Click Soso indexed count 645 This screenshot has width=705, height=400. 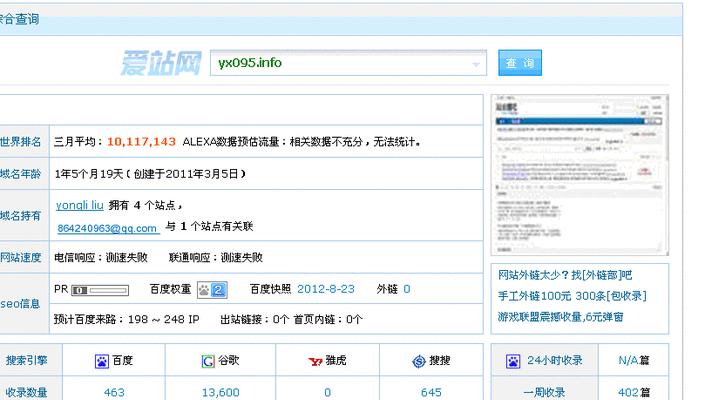[431, 392]
